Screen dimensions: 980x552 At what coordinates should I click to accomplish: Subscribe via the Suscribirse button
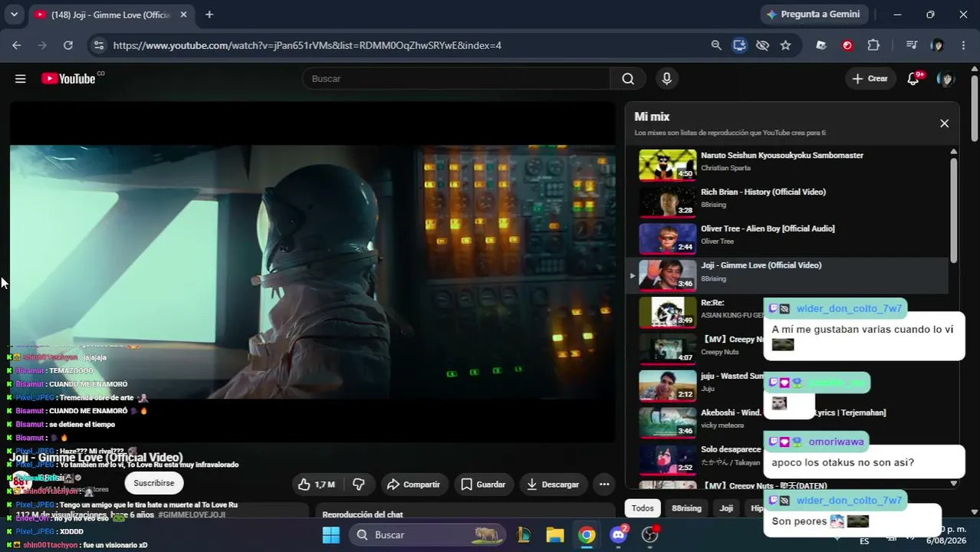154,483
